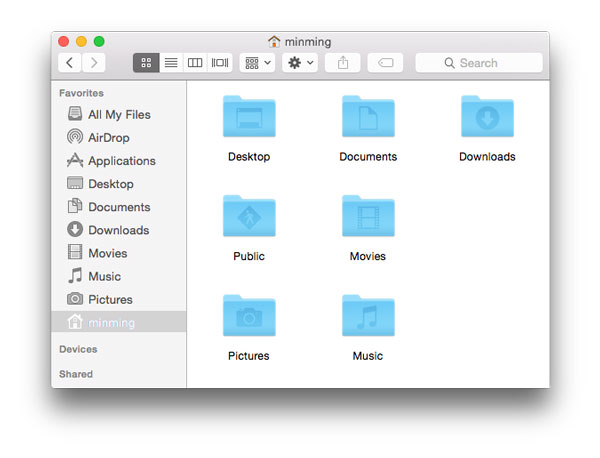Click the Favorites sidebar heading

81,93
